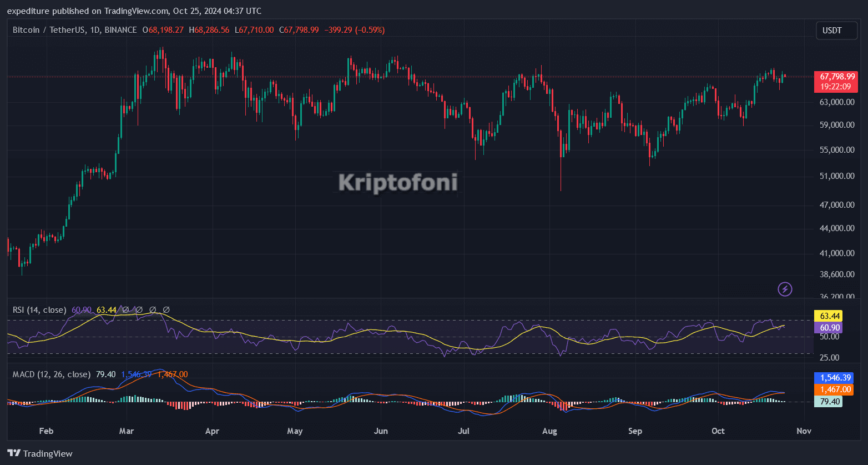
Task: Click the 63,000.00 mark on the price scale
Action: coord(836,102)
